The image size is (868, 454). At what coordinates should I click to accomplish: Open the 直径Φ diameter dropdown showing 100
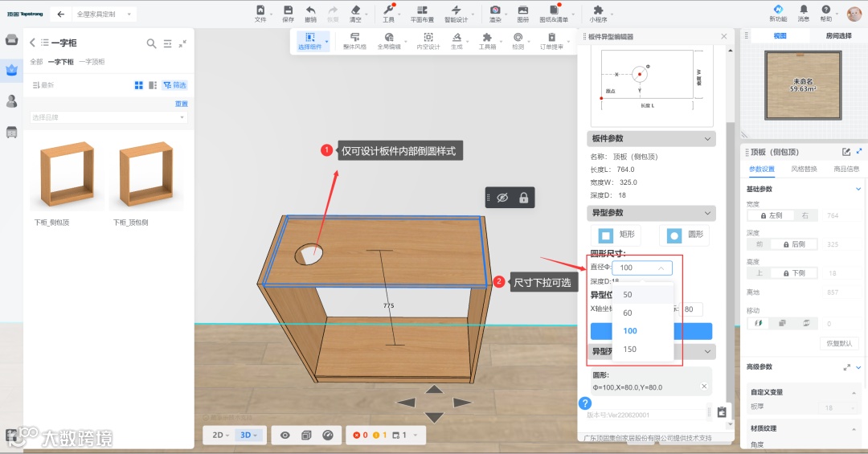[x=642, y=268]
